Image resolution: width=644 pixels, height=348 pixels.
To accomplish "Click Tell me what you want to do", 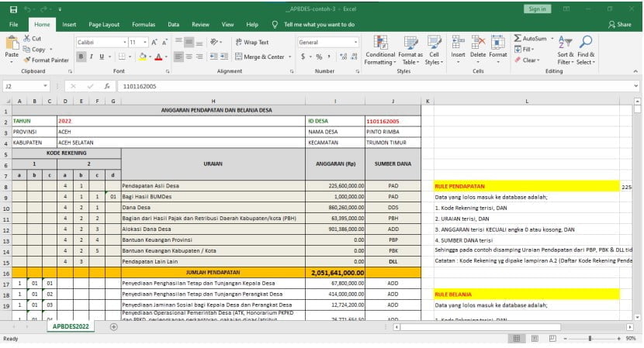I will [x=319, y=24].
